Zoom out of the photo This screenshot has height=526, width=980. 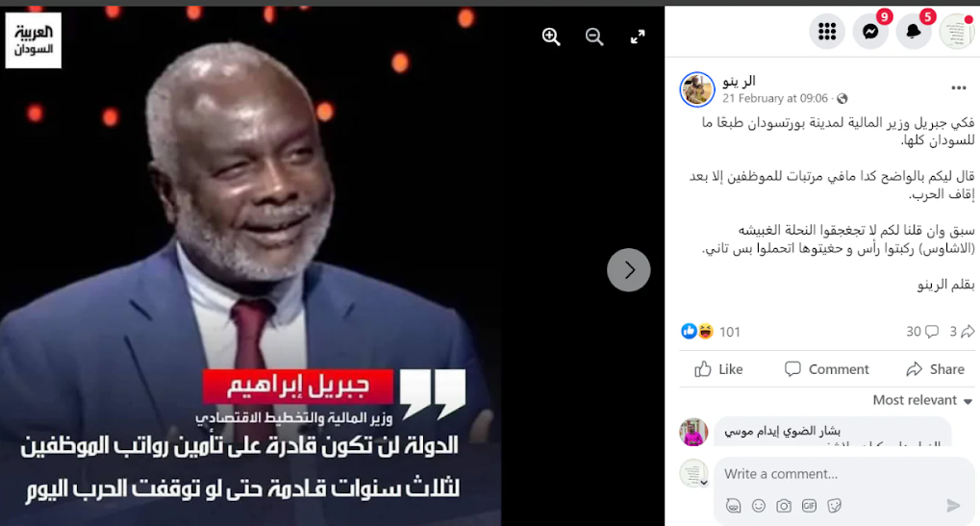593,37
